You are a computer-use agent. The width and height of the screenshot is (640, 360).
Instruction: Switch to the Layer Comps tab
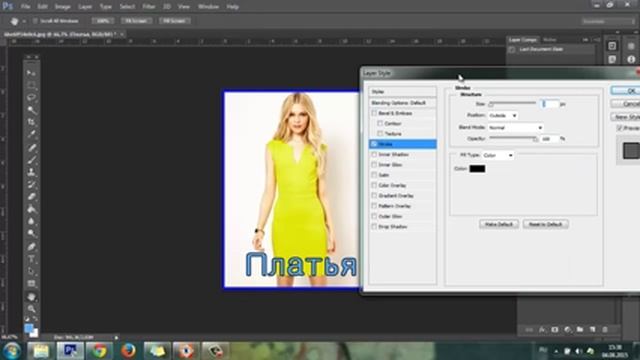tap(522, 40)
